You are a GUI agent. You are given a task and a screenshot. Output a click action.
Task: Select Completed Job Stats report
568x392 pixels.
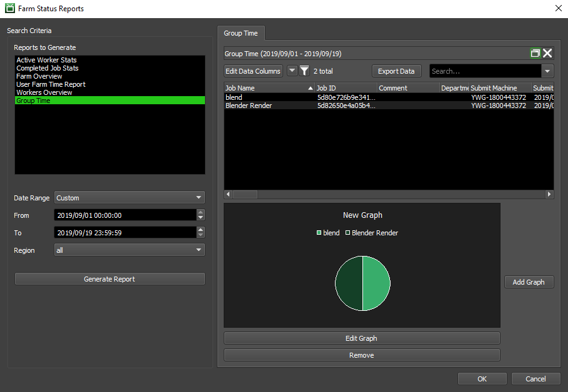(110, 68)
